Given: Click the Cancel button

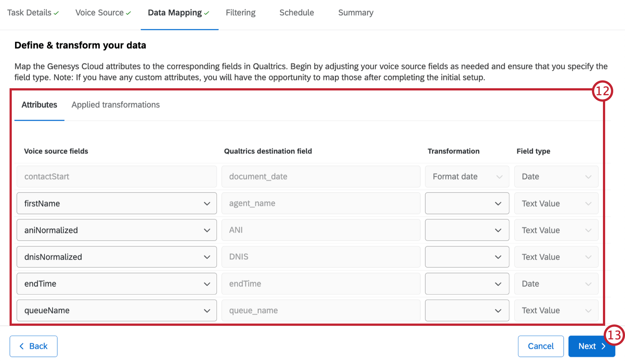Looking at the screenshot, I should 540,346.
